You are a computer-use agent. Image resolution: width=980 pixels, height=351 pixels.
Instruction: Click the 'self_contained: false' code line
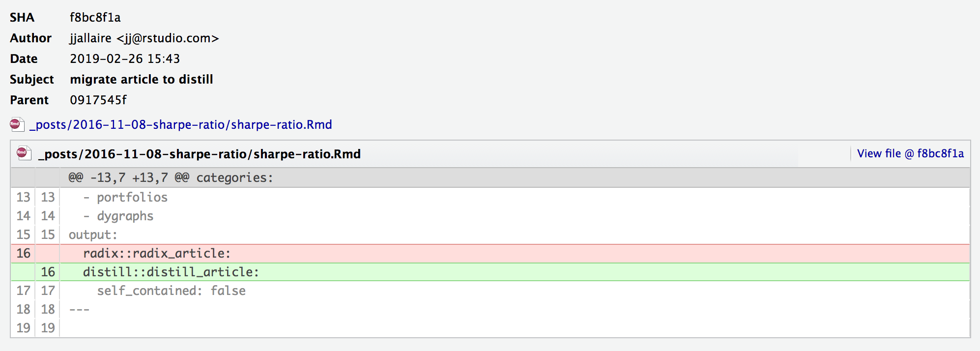point(171,291)
